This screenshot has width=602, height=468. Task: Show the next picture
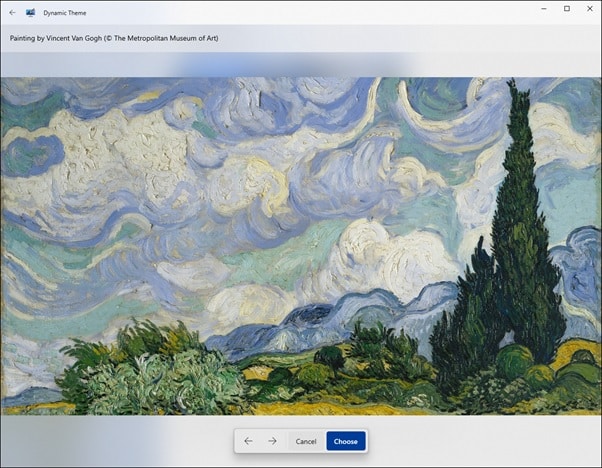click(x=273, y=441)
